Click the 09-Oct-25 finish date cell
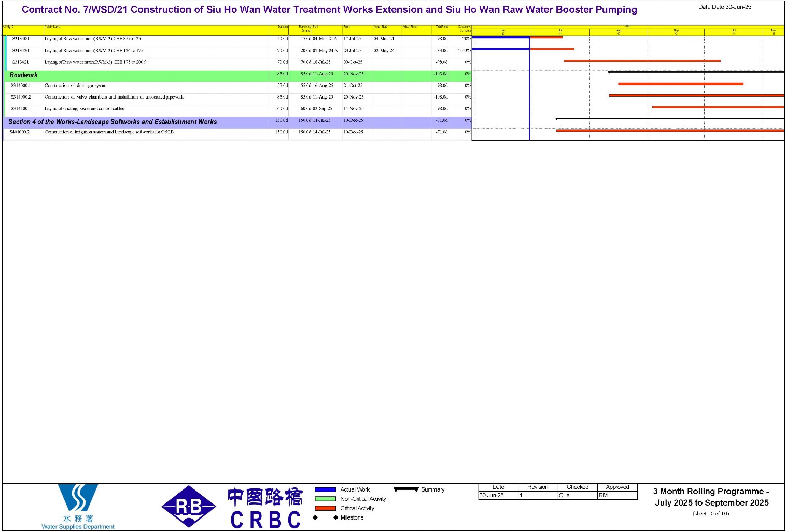Viewport: 786px width, 532px height. point(353,62)
